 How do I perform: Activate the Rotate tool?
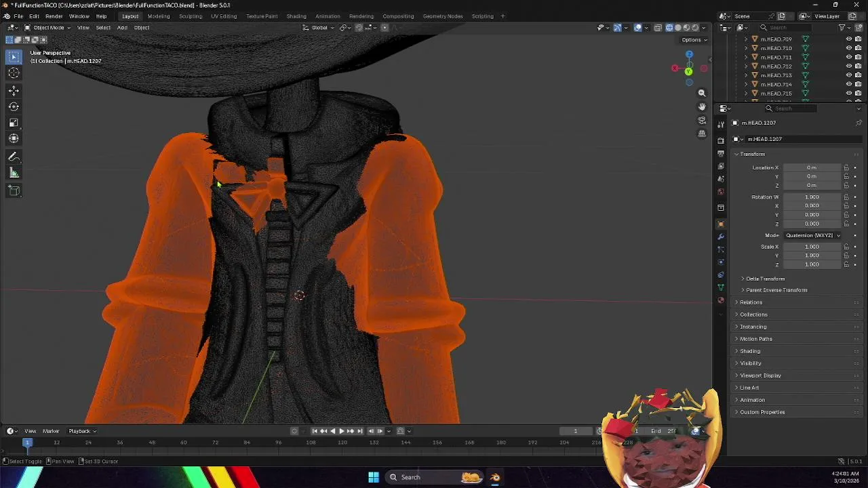tap(14, 106)
